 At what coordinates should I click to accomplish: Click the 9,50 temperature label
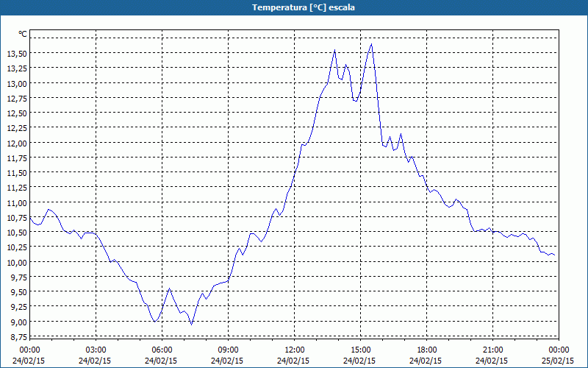click(x=19, y=292)
